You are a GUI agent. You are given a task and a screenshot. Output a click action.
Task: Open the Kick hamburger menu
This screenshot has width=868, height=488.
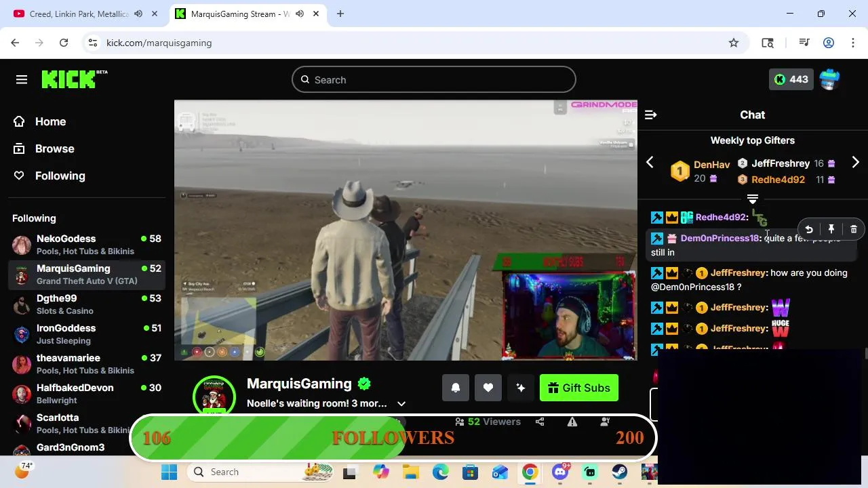pyautogui.click(x=22, y=80)
